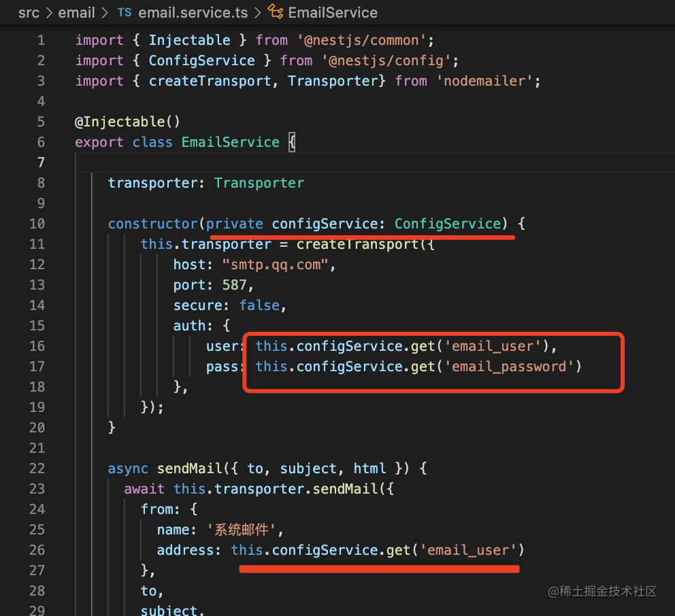Click the ConfigService type in constructor

click(447, 224)
